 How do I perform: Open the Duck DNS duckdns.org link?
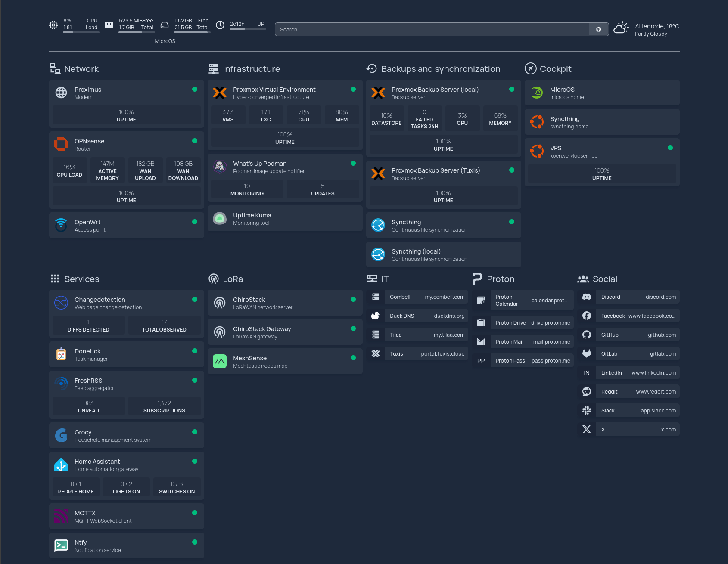coord(426,316)
